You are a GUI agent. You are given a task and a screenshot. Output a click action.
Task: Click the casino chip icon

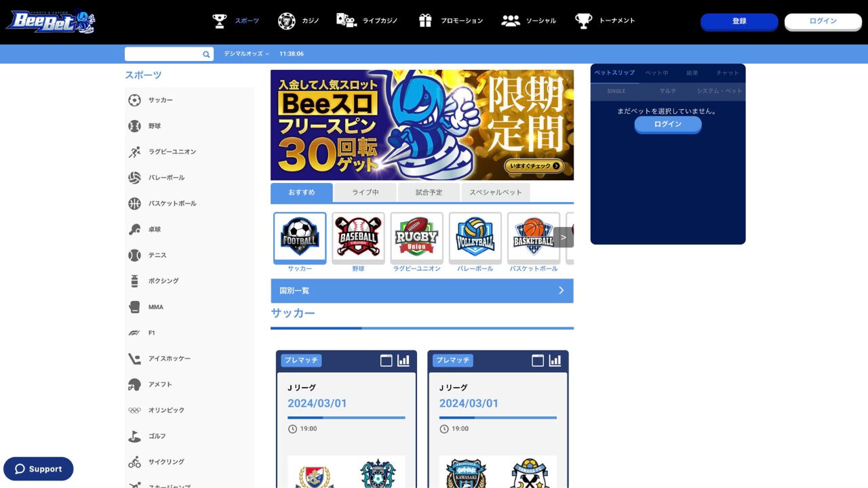tap(286, 21)
